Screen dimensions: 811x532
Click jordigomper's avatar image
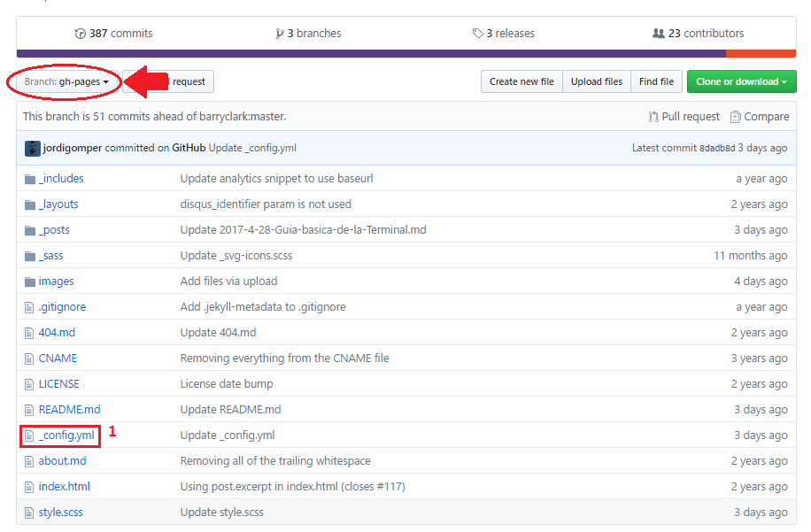pyautogui.click(x=32, y=149)
